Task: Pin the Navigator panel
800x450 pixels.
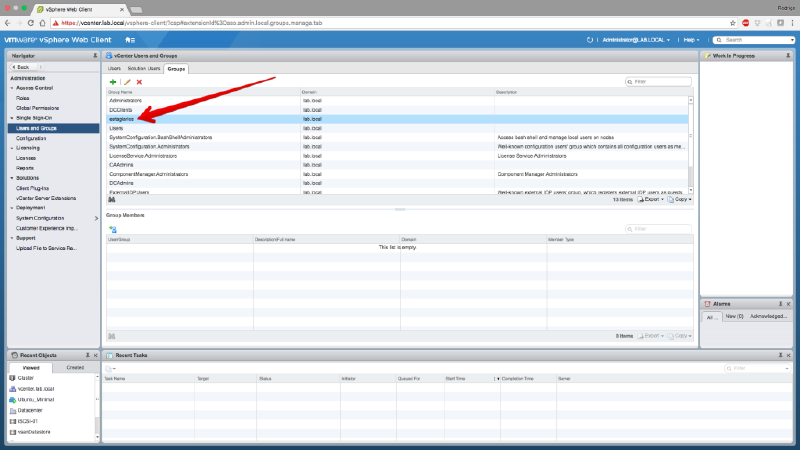Action: 95,56
